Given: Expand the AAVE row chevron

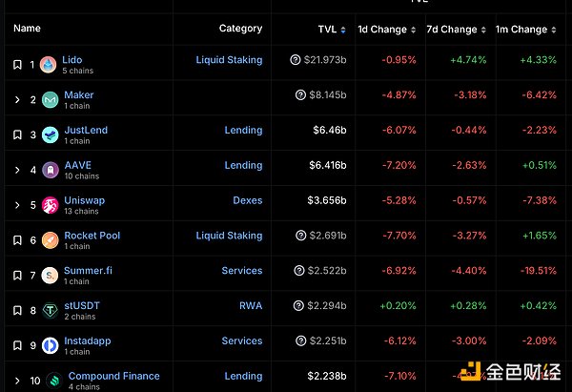Looking at the screenshot, I should [17, 170].
